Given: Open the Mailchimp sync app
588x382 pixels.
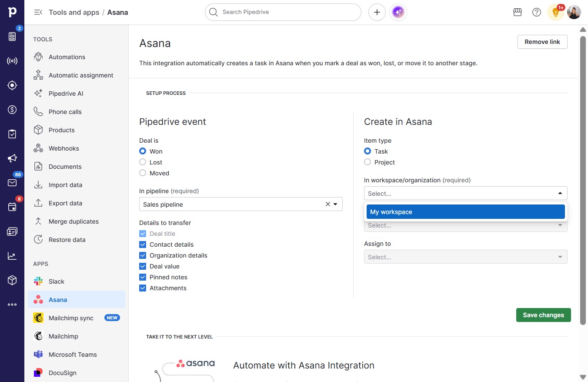Looking at the screenshot, I should [77, 318].
